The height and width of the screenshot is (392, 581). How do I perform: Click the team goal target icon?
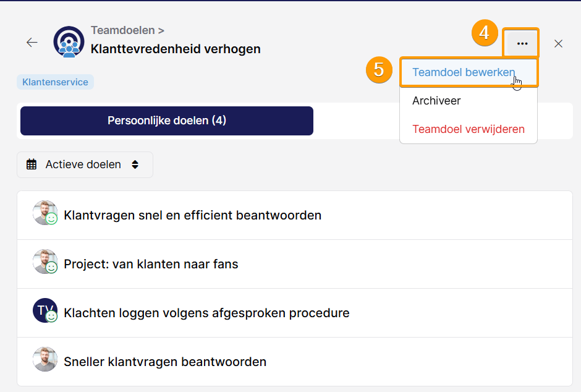click(69, 42)
